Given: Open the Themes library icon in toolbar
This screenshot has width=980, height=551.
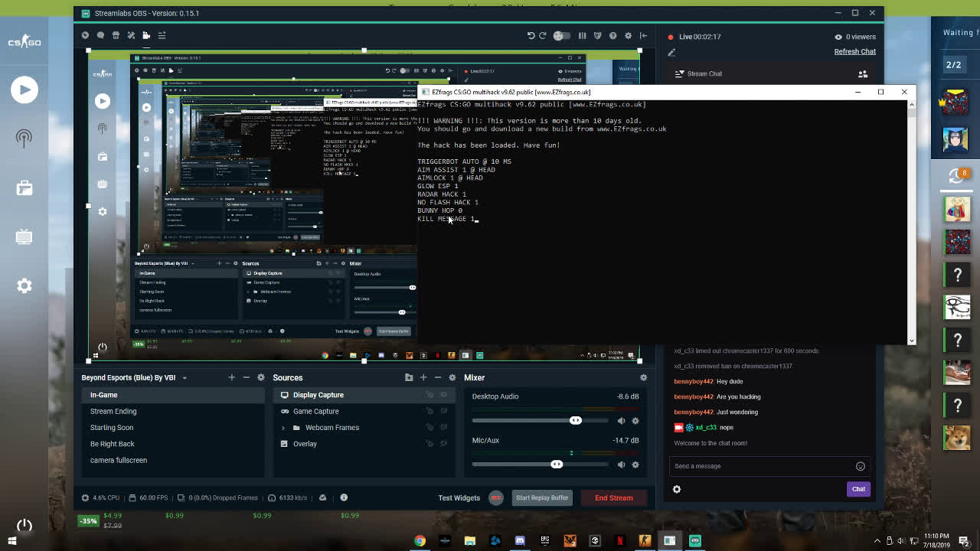Looking at the screenshot, I should (x=116, y=35).
